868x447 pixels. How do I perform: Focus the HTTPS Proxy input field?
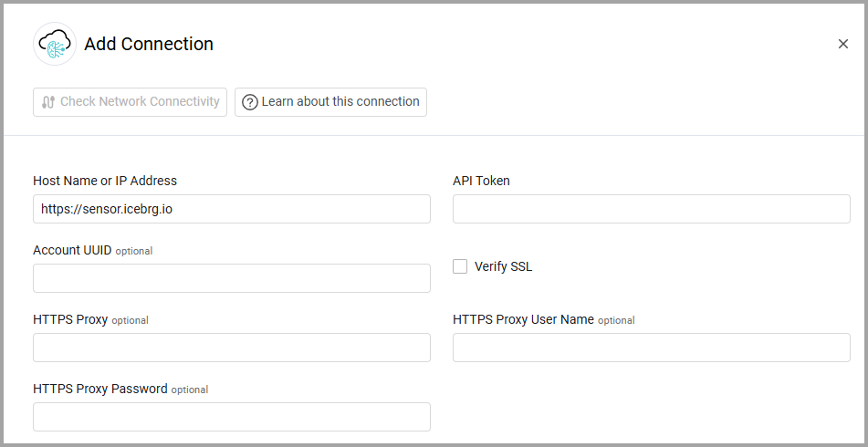pos(232,348)
